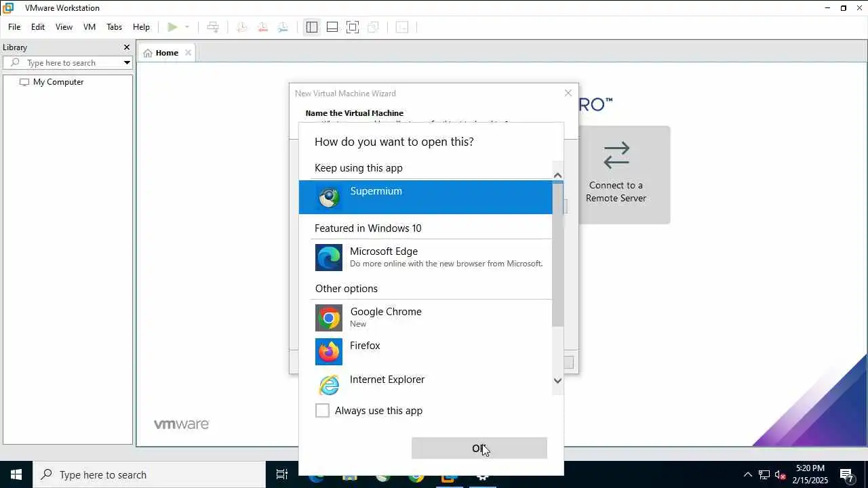Close the Home tab
The height and width of the screenshot is (488, 868).
point(189,53)
